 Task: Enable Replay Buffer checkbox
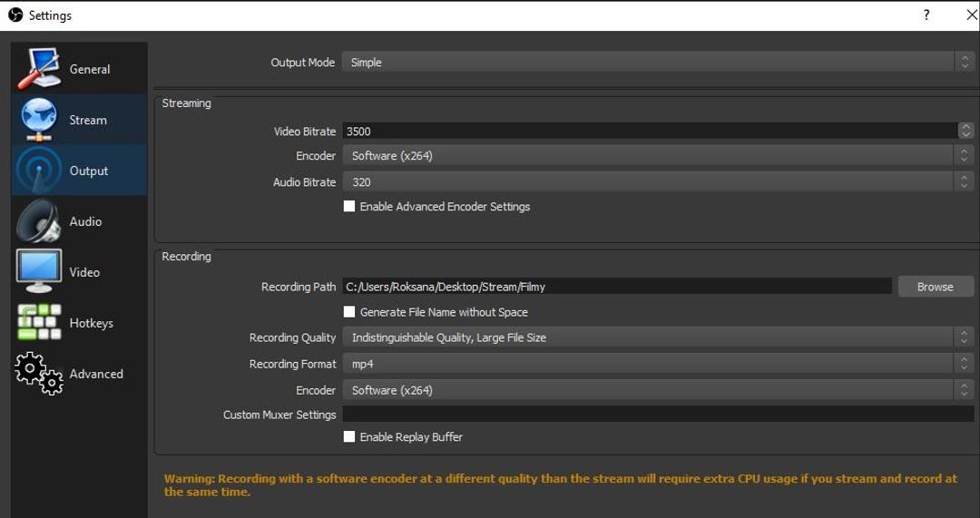point(349,437)
